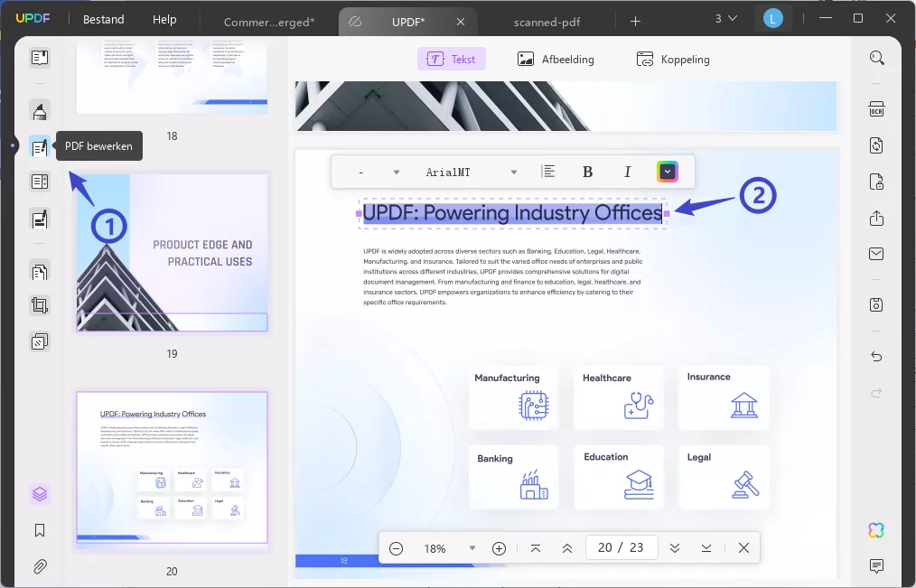This screenshot has height=588, width=916.
Task: Open the UPDF AI colorful flower icon
Action: (876, 530)
